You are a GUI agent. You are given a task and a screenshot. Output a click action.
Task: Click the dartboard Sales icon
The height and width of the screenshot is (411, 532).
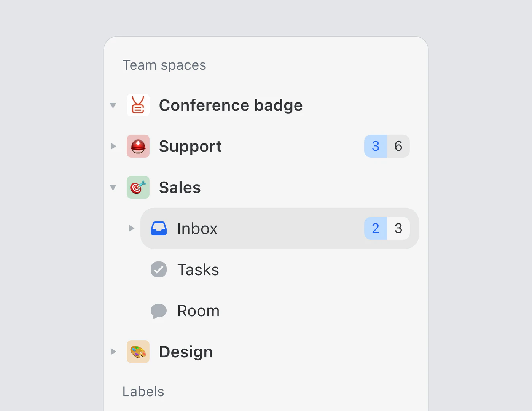(138, 187)
